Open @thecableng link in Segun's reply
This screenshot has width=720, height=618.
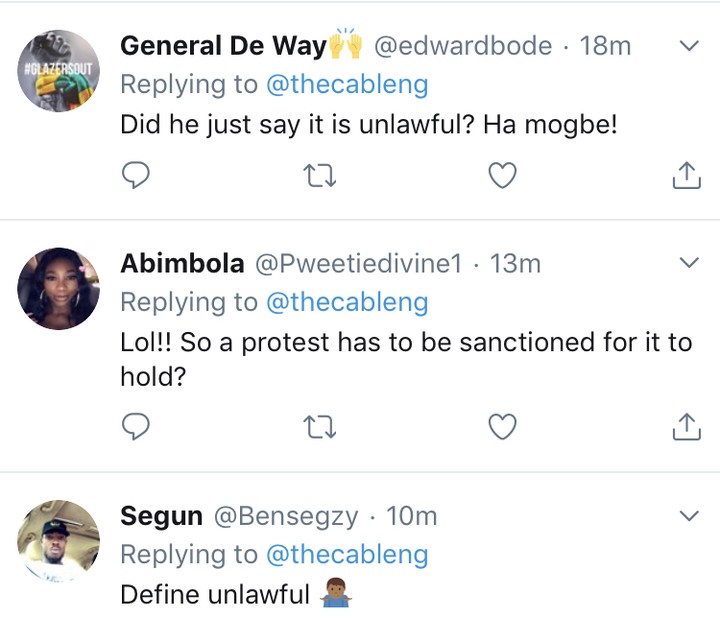point(346,555)
